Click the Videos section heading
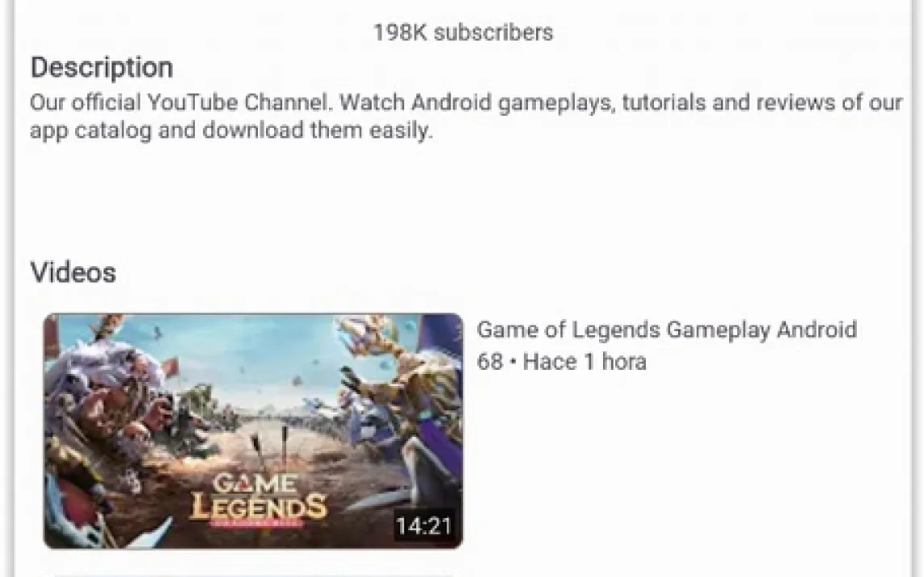 click(73, 272)
